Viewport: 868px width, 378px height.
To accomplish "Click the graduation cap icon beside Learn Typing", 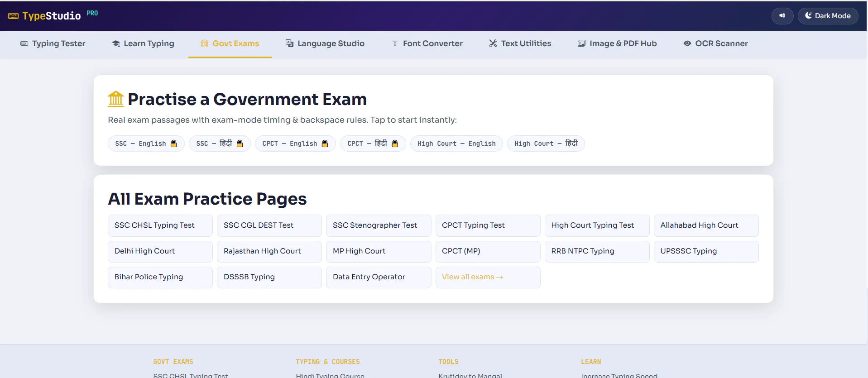I will [x=116, y=43].
